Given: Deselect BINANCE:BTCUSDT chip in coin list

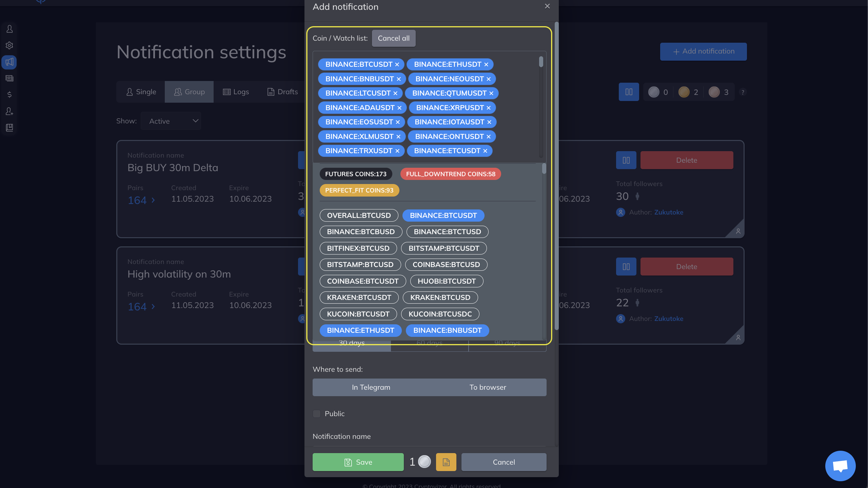Looking at the screenshot, I should coord(443,216).
